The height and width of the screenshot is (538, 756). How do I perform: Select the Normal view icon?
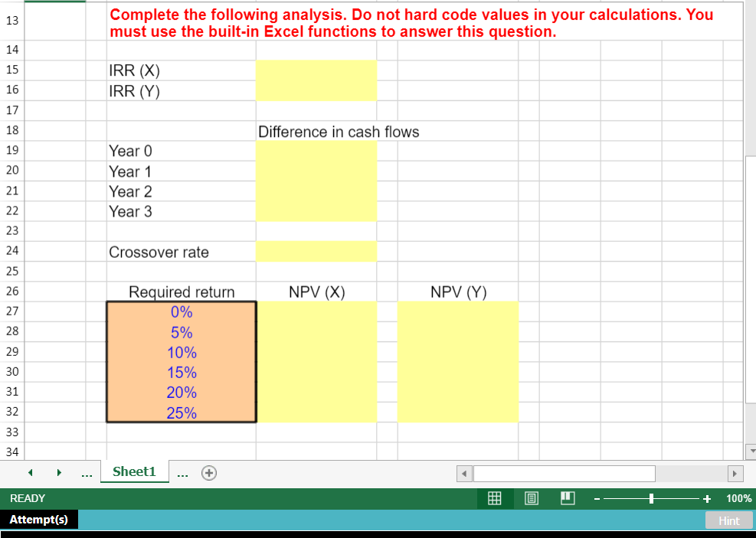tap(494, 498)
